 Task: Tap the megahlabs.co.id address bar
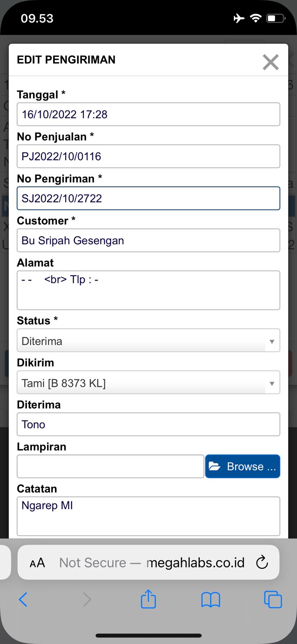pyautogui.click(x=152, y=562)
